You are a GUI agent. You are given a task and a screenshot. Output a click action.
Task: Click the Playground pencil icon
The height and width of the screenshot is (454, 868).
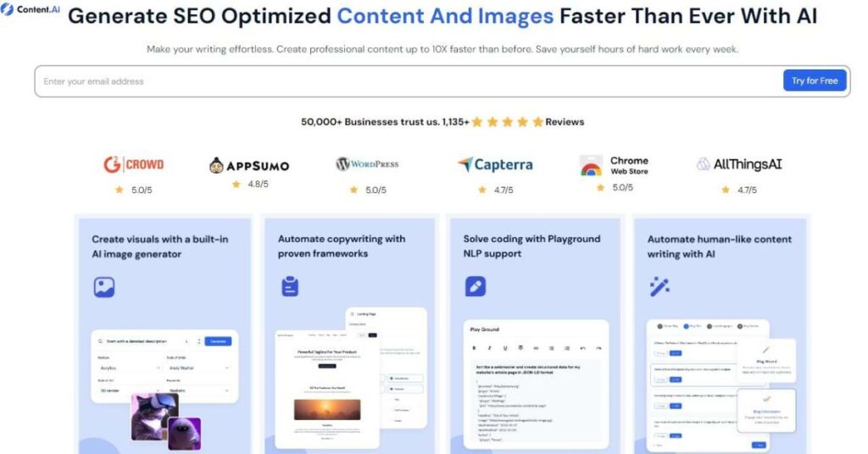475,286
